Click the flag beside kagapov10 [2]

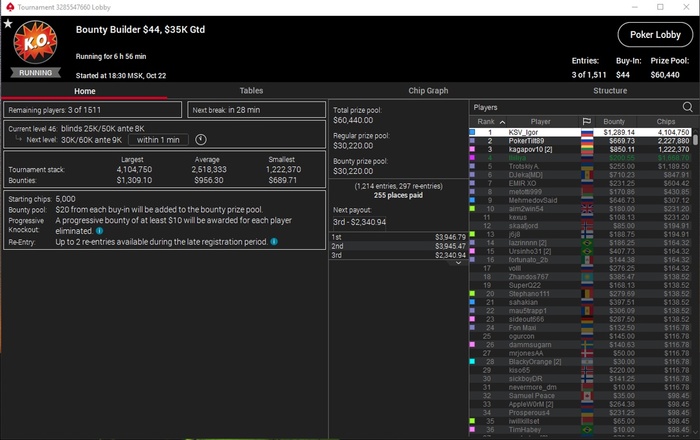pyautogui.click(x=587, y=149)
